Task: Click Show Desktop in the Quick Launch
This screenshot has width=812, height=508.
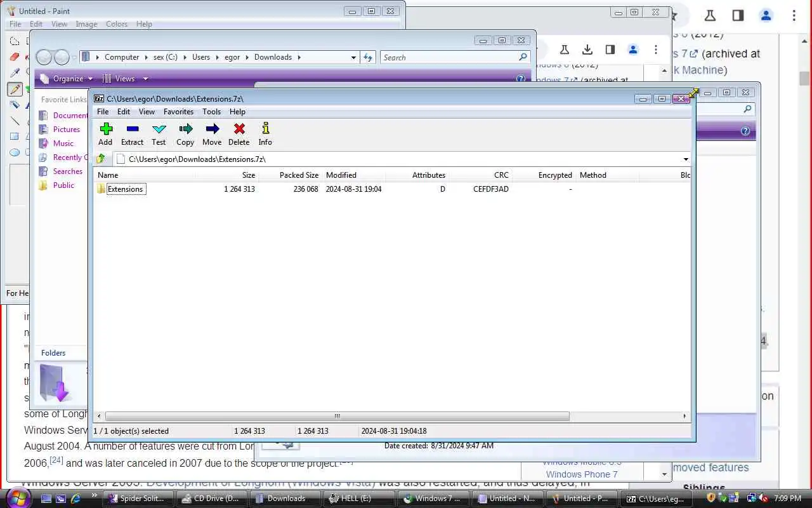Action: (x=46, y=498)
